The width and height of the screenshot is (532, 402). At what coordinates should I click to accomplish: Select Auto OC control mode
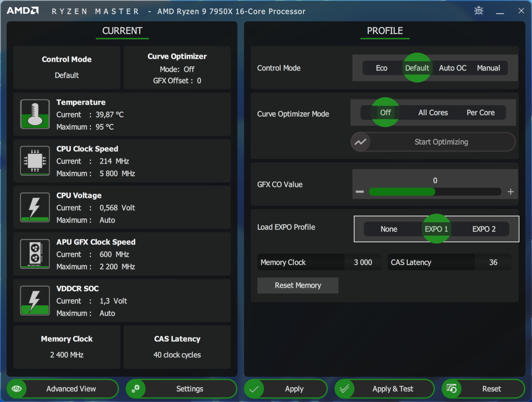(453, 68)
